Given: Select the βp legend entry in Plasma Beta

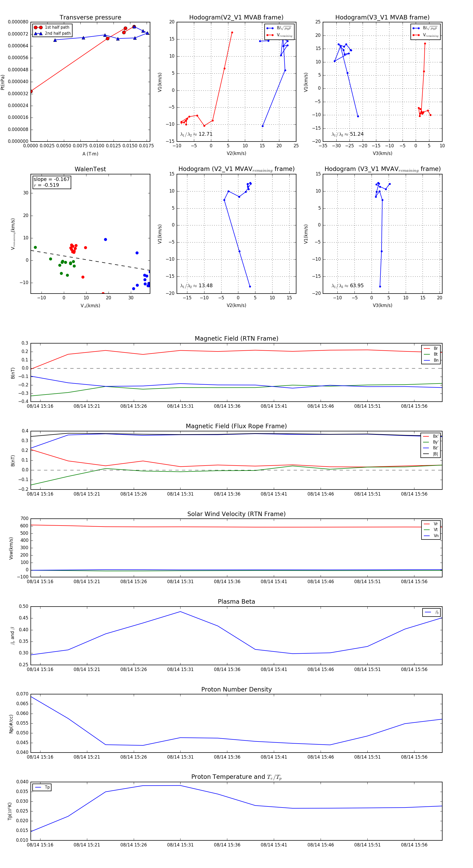Looking at the screenshot, I should click(431, 612).
